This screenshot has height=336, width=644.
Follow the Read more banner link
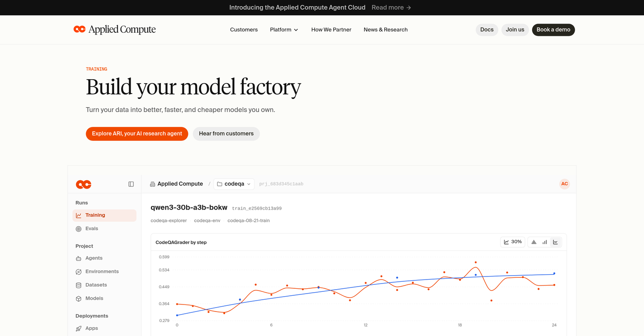pyautogui.click(x=391, y=7)
